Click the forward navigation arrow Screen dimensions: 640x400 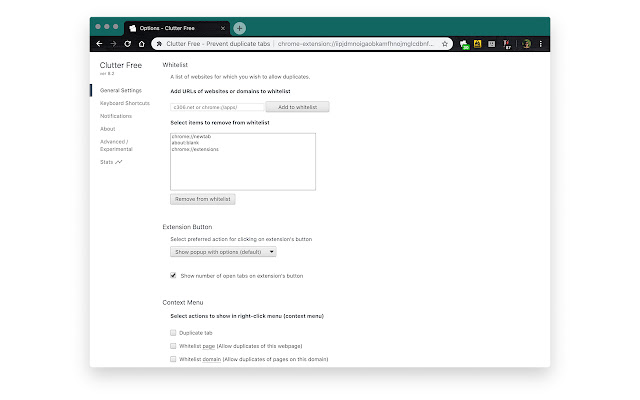click(113, 44)
